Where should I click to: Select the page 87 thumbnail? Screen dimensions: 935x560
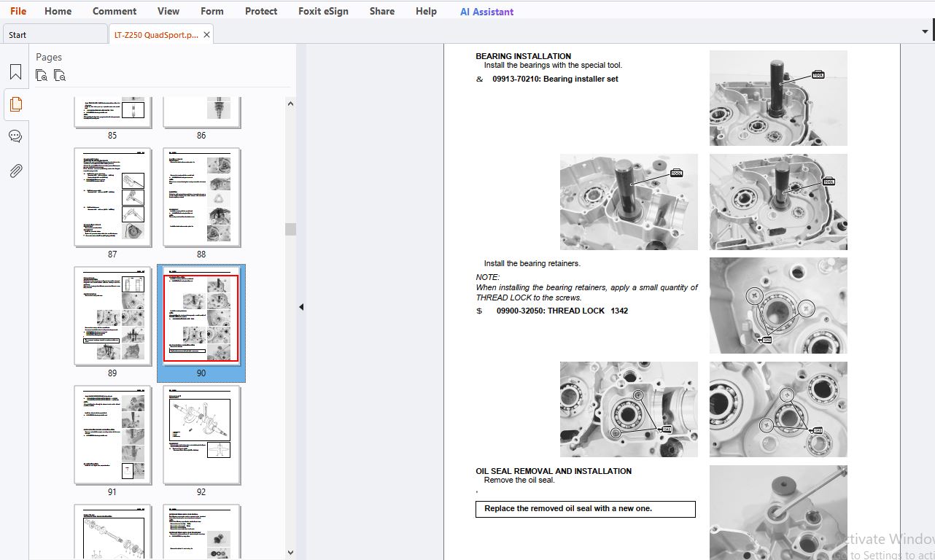click(x=113, y=197)
